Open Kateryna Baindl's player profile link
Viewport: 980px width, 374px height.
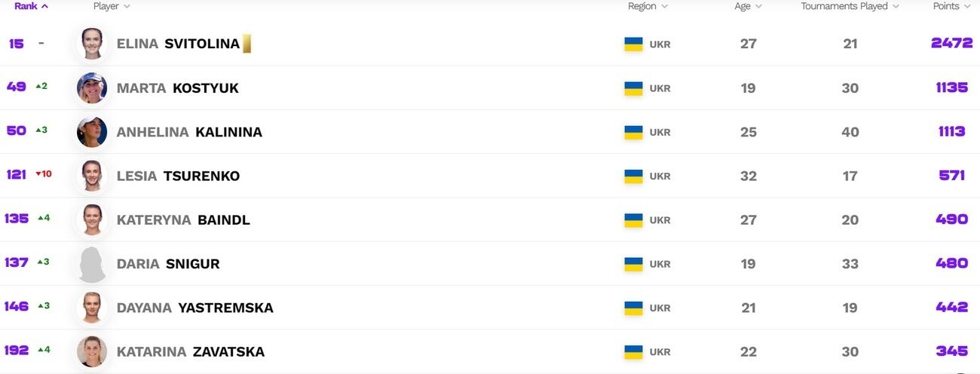pyautogui.click(x=183, y=220)
